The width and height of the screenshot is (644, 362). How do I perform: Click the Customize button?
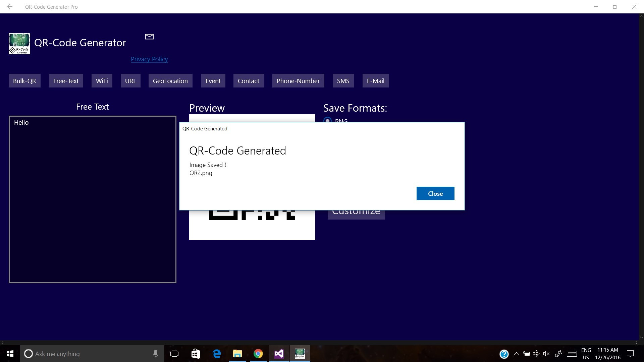(356, 215)
